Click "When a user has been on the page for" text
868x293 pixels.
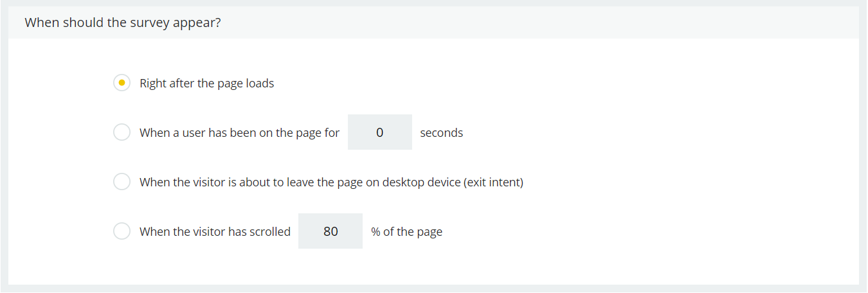pyautogui.click(x=239, y=133)
